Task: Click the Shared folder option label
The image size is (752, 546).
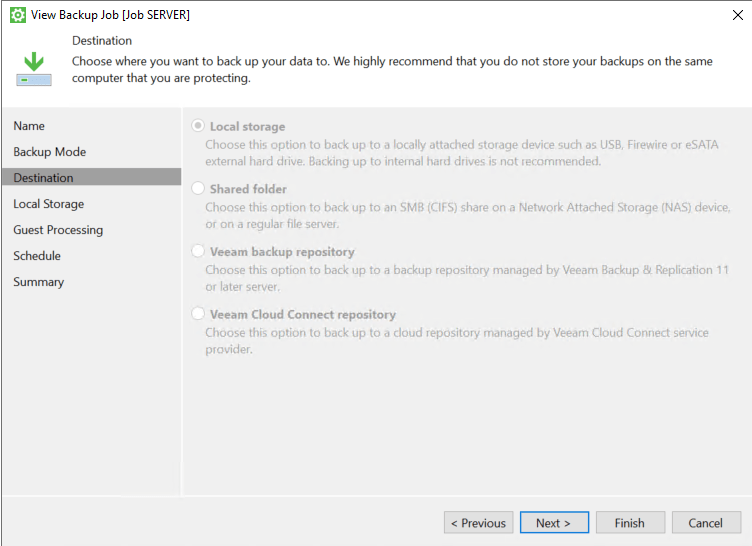Action: (x=248, y=189)
